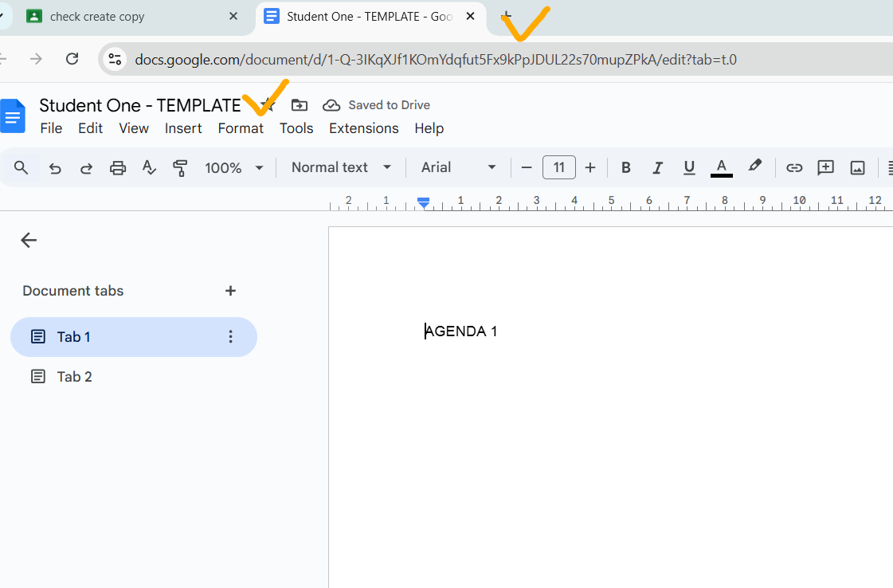The image size is (893, 588).
Task: Undo the last edit
Action: (54, 167)
